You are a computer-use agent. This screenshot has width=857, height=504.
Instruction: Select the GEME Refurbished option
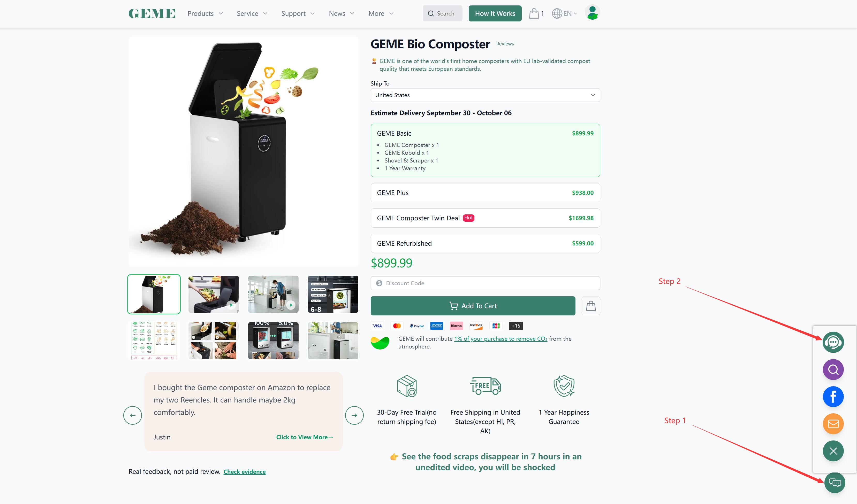coord(485,243)
